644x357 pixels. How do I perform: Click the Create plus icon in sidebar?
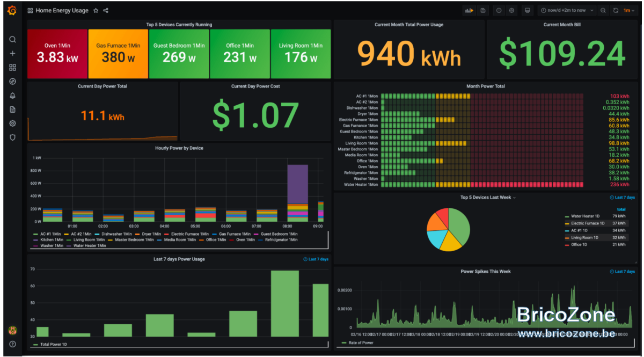point(12,53)
